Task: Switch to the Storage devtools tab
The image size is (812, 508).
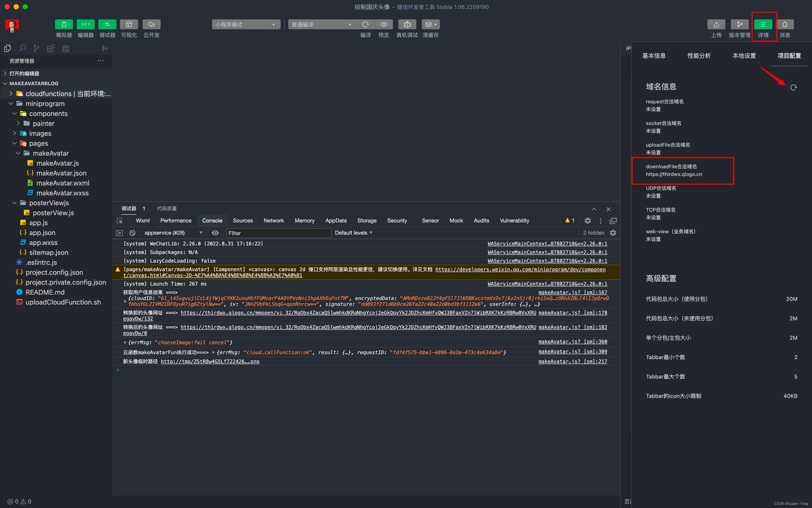Action: pos(367,220)
